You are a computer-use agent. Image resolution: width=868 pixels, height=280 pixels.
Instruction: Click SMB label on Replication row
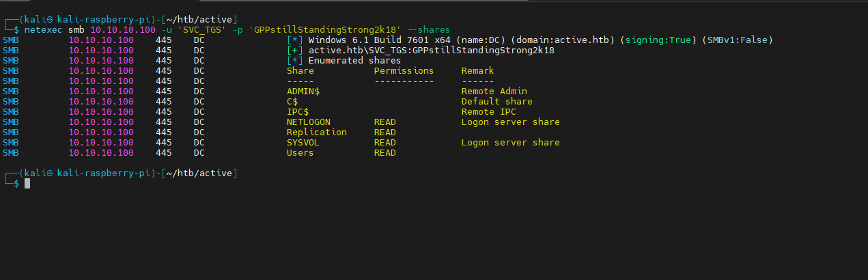[11, 132]
